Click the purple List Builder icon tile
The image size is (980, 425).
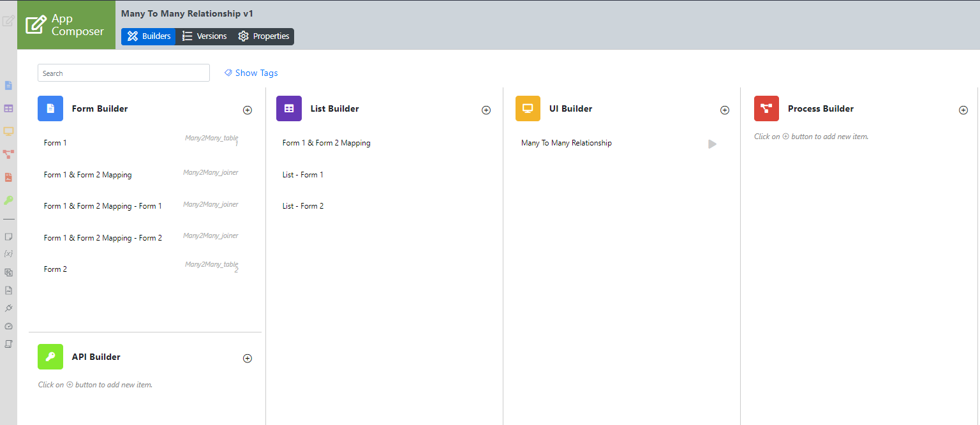click(289, 108)
